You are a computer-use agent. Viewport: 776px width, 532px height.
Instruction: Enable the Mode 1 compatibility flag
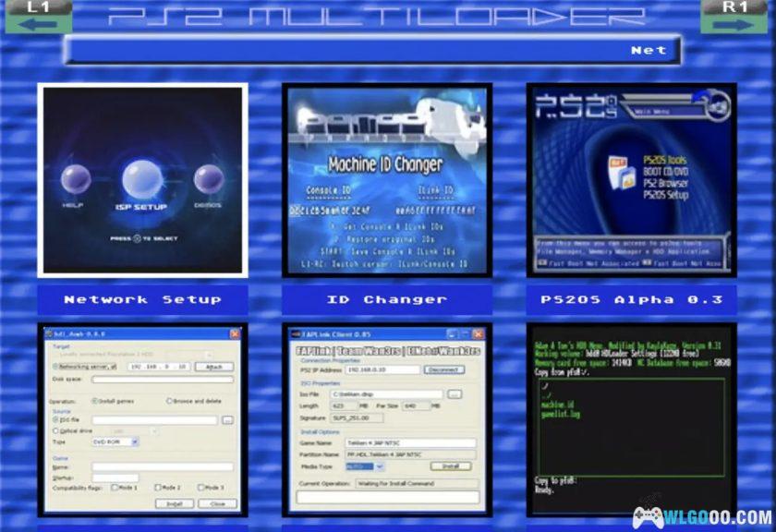(115, 488)
